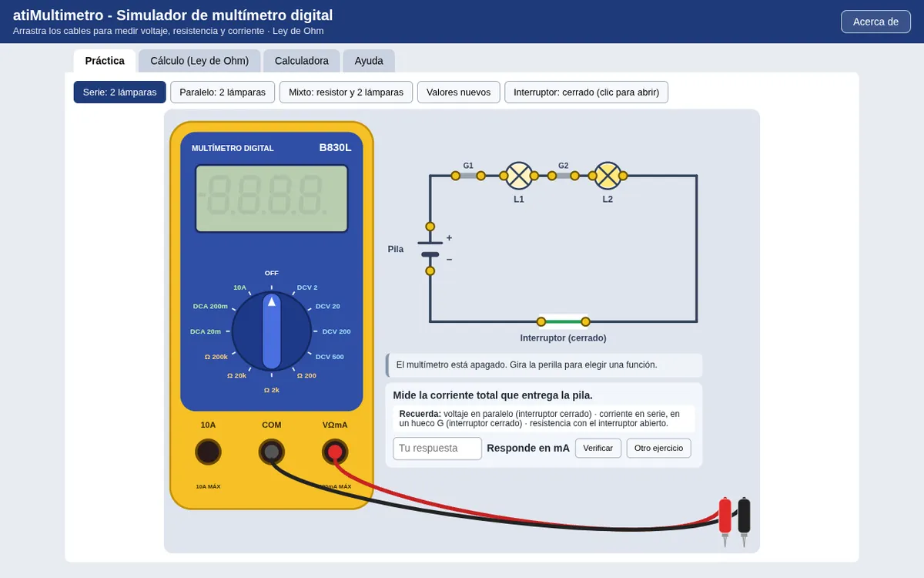This screenshot has height=578, width=924.
Task: Select Mixto: resistor y 2 lámparas
Action: pos(346,92)
